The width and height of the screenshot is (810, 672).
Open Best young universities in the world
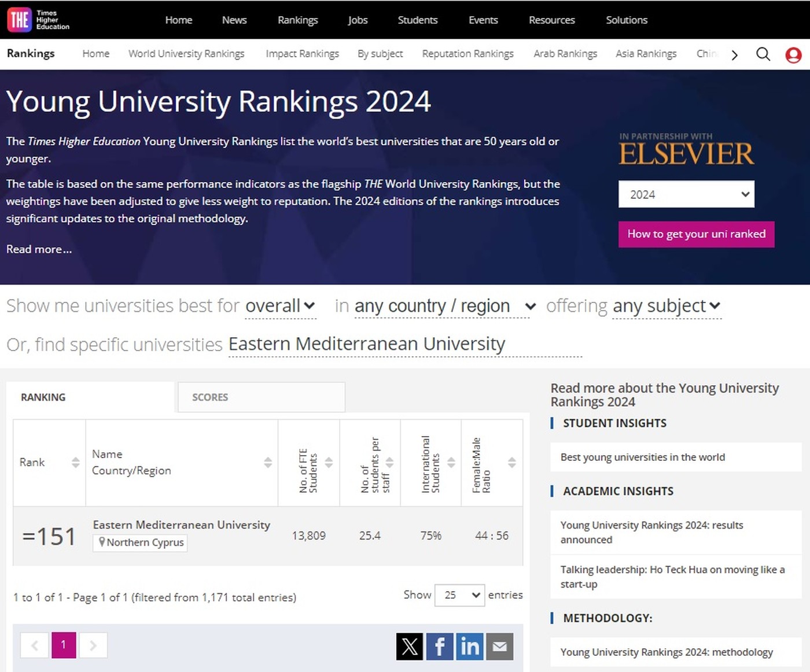(x=642, y=457)
